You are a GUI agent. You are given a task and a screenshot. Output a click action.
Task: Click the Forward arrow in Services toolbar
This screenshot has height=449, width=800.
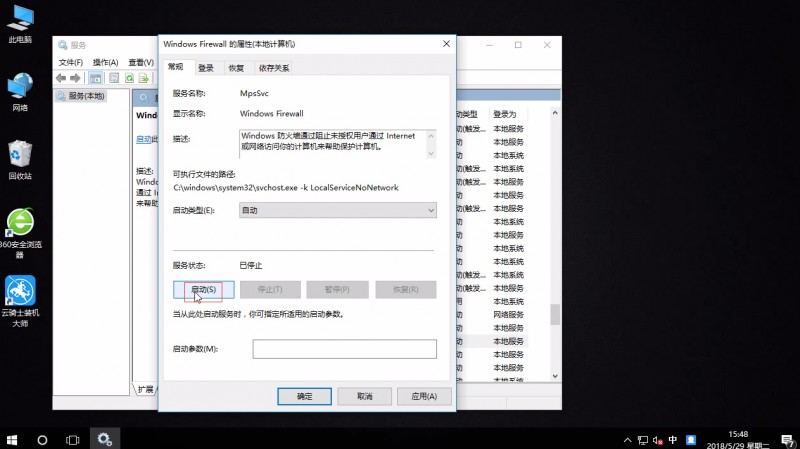click(x=75, y=78)
